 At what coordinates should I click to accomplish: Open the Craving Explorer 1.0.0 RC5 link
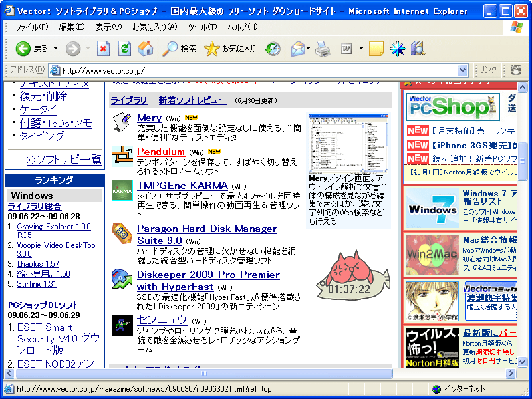point(54,231)
